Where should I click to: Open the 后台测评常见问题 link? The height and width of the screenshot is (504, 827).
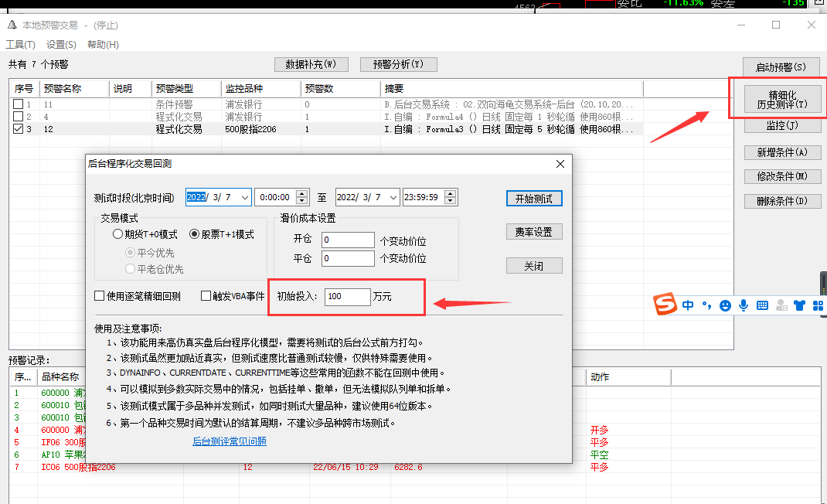[x=230, y=441]
